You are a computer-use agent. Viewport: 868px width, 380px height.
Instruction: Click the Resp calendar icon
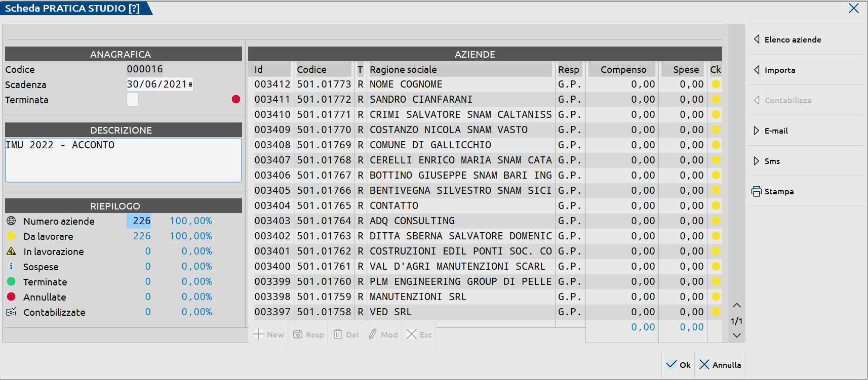(298, 334)
